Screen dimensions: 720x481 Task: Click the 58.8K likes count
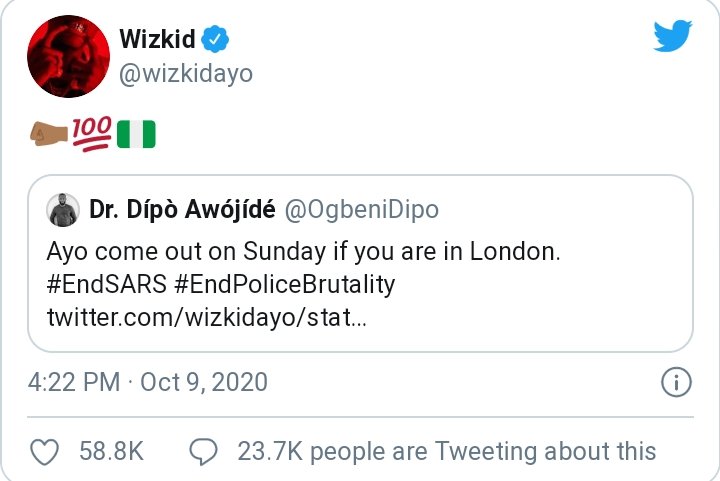pyautogui.click(x=111, y=452)
